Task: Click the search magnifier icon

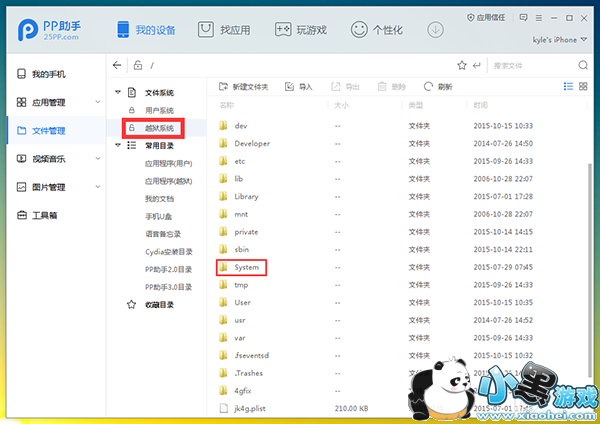Action: point(583,65)
